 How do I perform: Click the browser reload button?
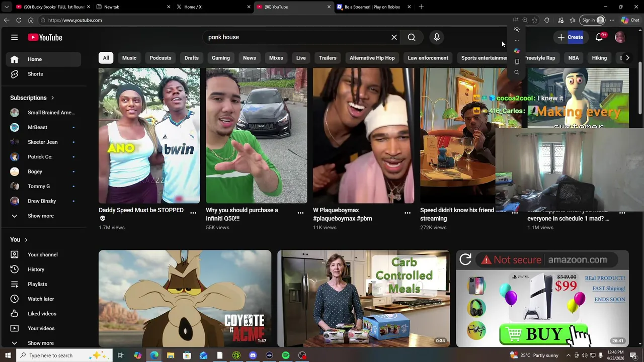[19, 20]
